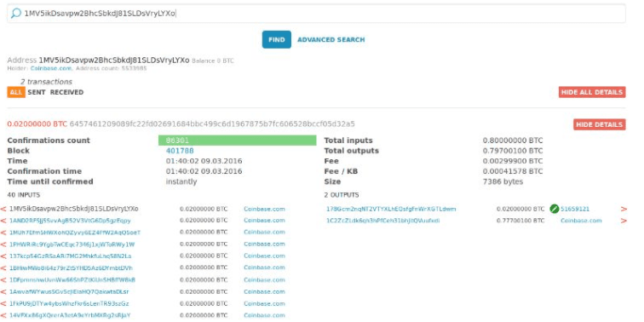644x322 pixels.
Task: Click the '40 INPUTS' label
Action: click(x=24, y=195)
